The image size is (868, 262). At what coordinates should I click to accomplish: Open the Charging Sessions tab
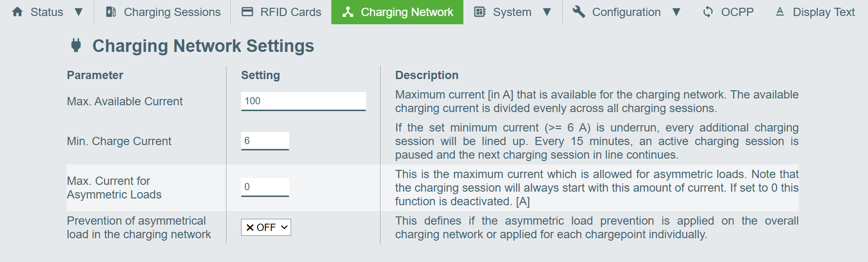(172, 12)
